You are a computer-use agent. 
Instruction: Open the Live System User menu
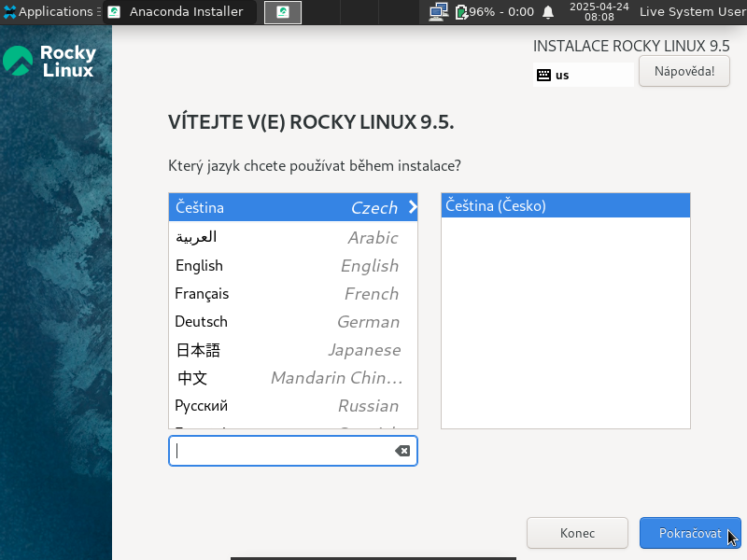[x=692, y=11]
